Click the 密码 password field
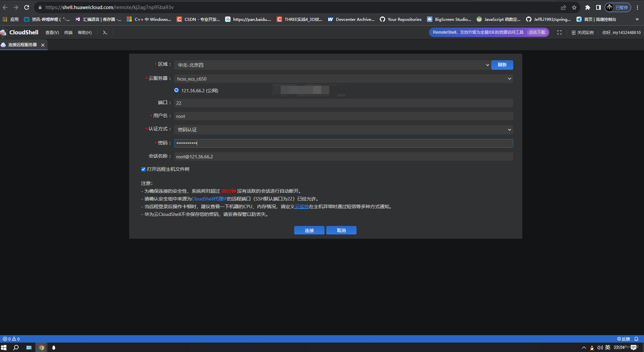 click(x=344, y=143)
